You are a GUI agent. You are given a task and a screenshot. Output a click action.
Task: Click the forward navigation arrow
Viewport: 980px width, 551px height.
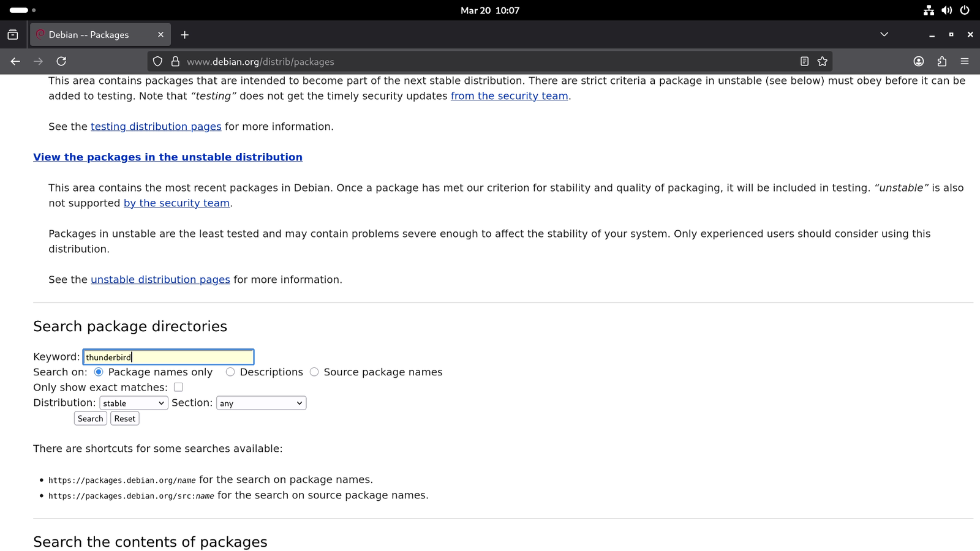click(38, 61)
